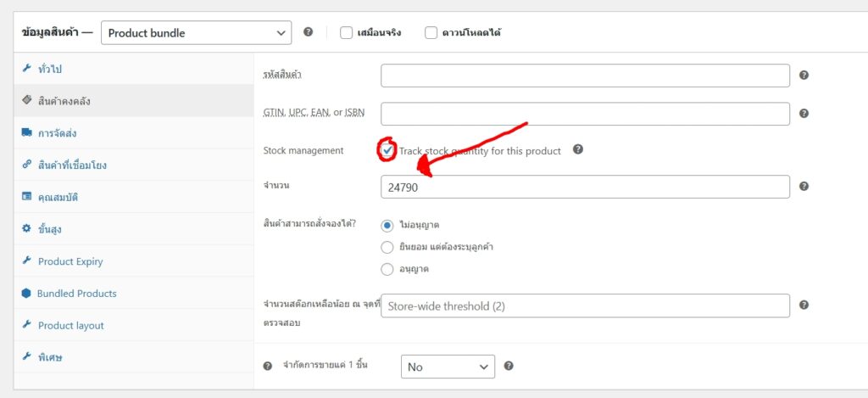Uncheck Track stock quantity for this product

[x=387, y=150]
